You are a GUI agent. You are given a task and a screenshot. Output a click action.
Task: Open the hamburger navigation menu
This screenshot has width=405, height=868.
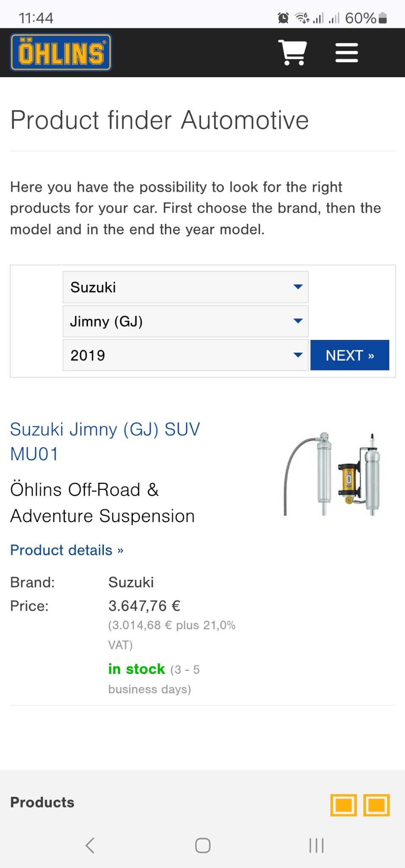coord(346,53)
